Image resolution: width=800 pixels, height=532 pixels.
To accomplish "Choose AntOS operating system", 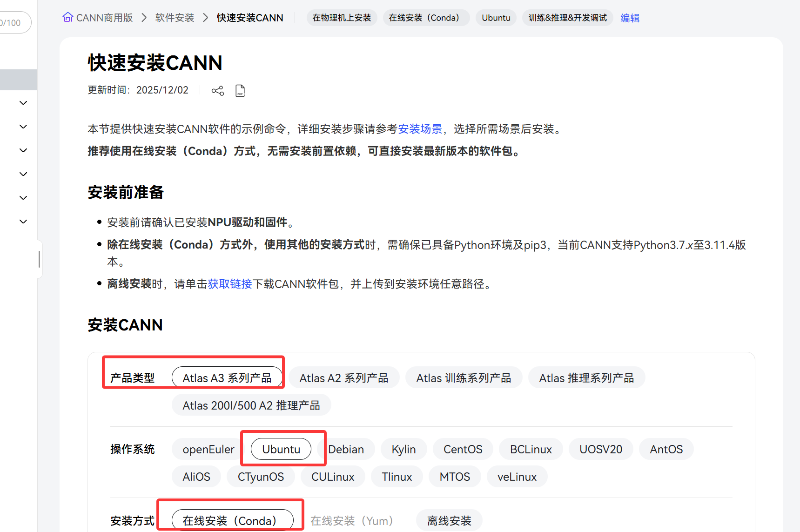I will [666, 449].
